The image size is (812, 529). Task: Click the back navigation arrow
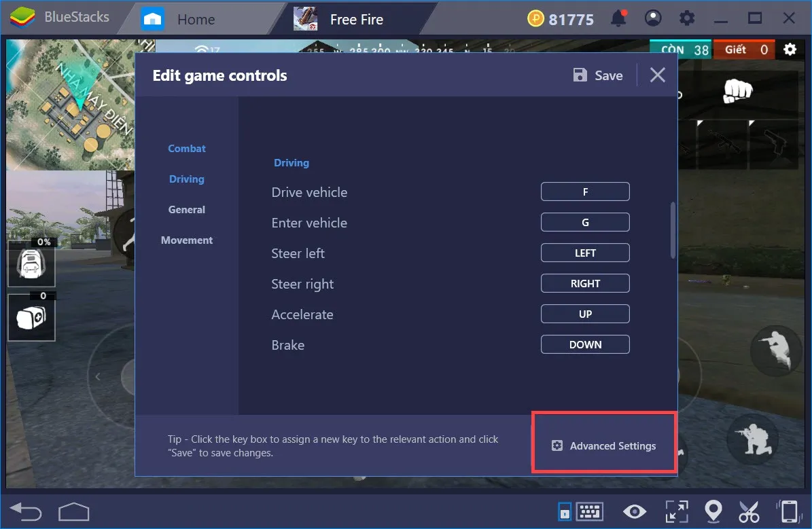click(x=25, y=511)
